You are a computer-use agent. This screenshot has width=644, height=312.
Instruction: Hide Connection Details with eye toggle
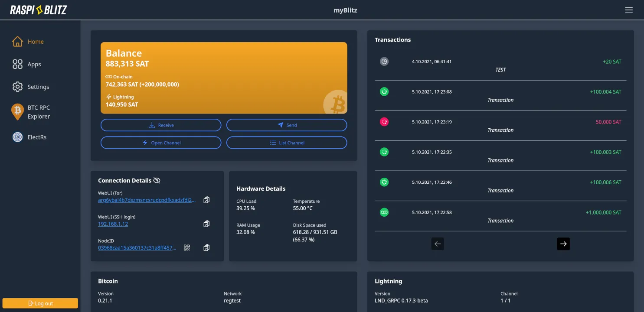click(x=157, y=180)
